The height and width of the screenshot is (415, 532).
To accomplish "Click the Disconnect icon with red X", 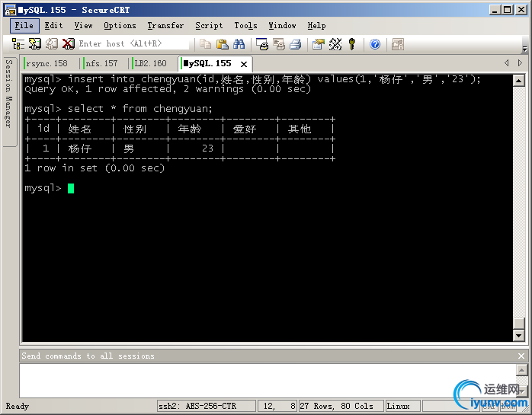I will [69, 44].
